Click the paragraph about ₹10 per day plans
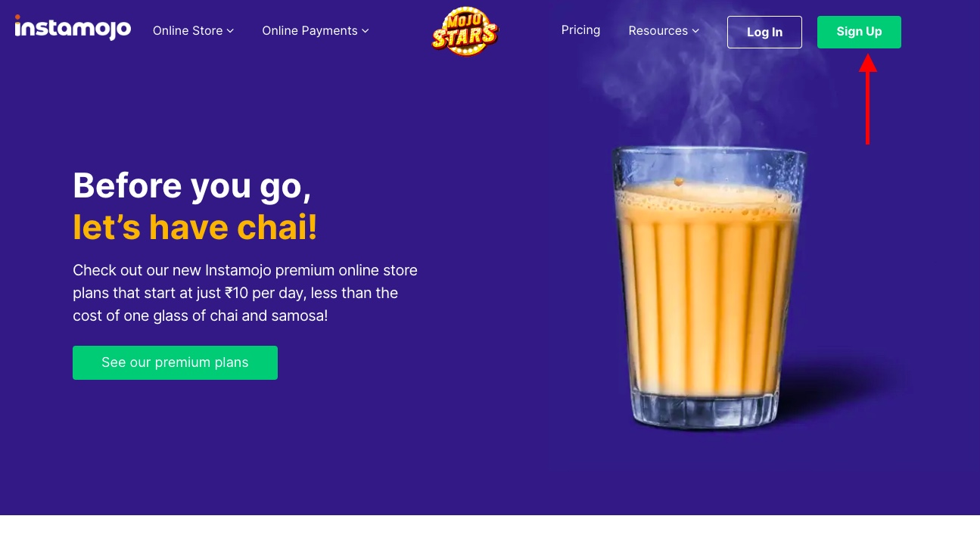 coord(245,293)
